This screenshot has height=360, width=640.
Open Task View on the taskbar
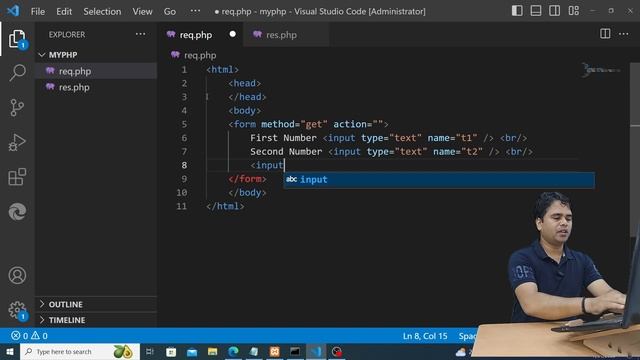(x=150, y=351)
